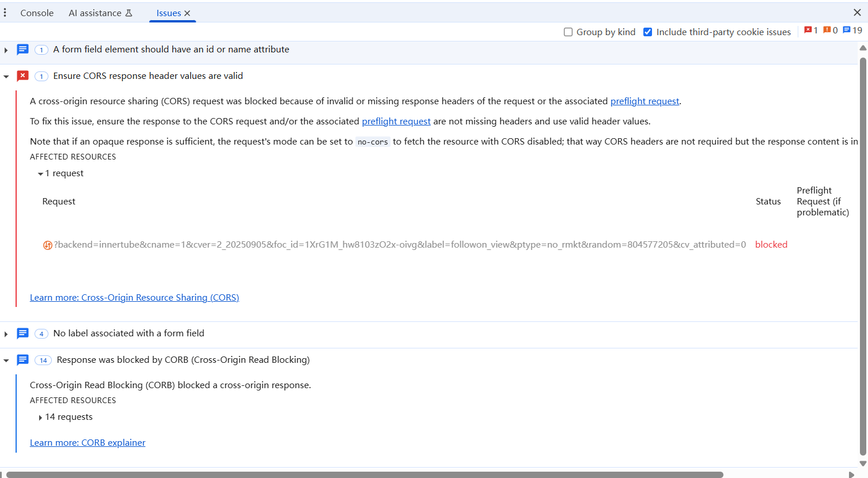868x478 pixels.
Task: Click the red CORS error issue icon
Action: coord(22,76)
